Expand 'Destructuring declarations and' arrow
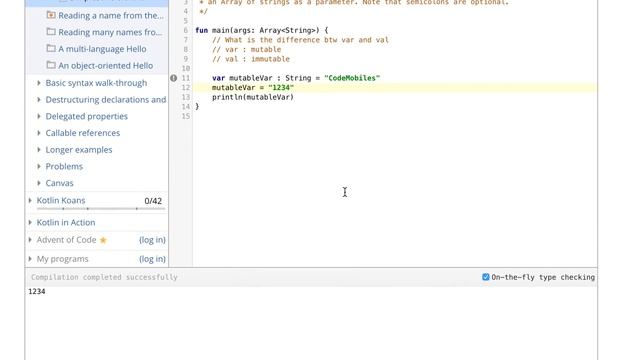This screenshot has width=640, height=360. coord(39,100)
